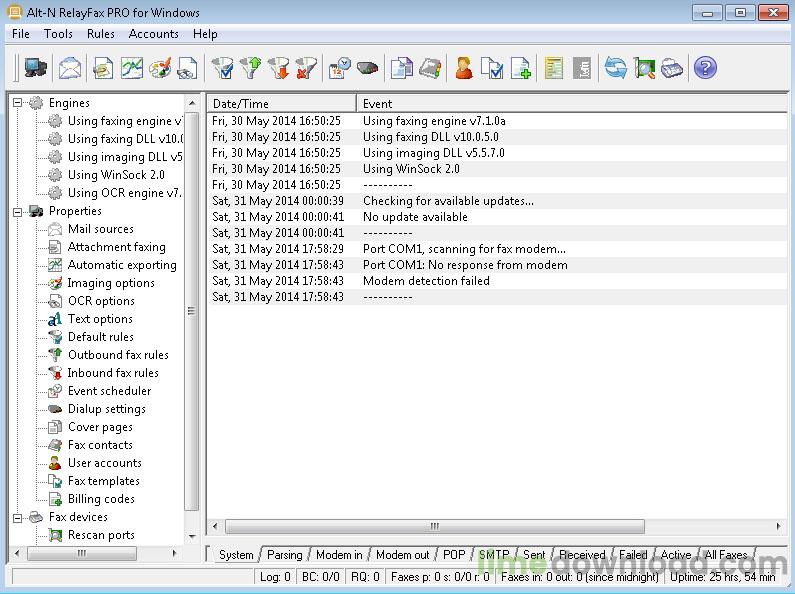Switch to the Received tab
The image size is (795, 594).
[x=582, y=555]
